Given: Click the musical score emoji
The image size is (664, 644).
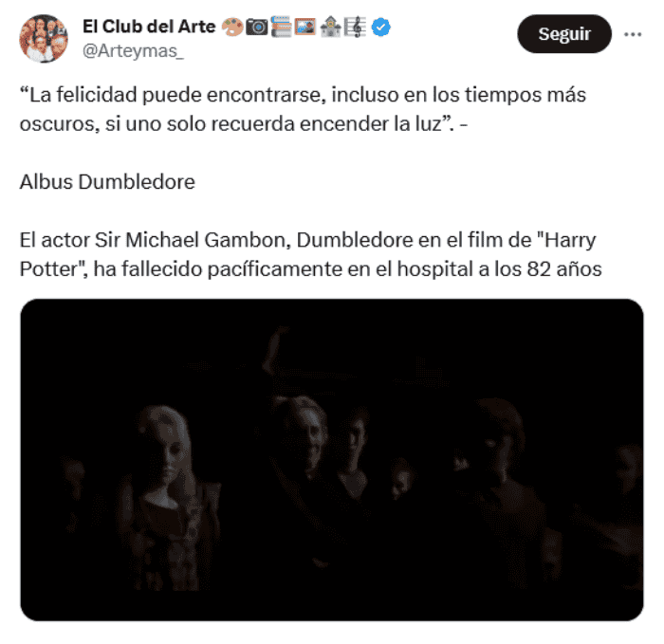Looking at the screenshot, I should (x=355, y=28).
